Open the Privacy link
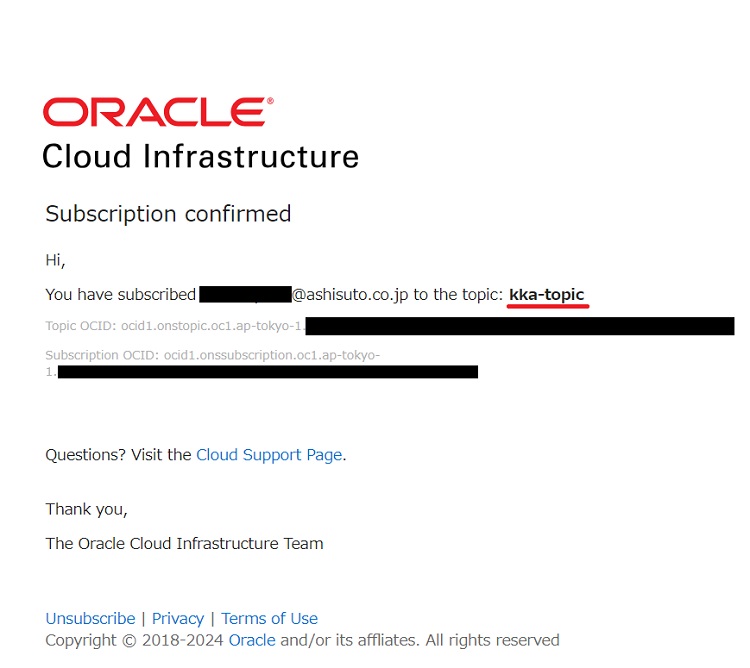This screenshot has width=750, height=668. click(x=178, y=619)
